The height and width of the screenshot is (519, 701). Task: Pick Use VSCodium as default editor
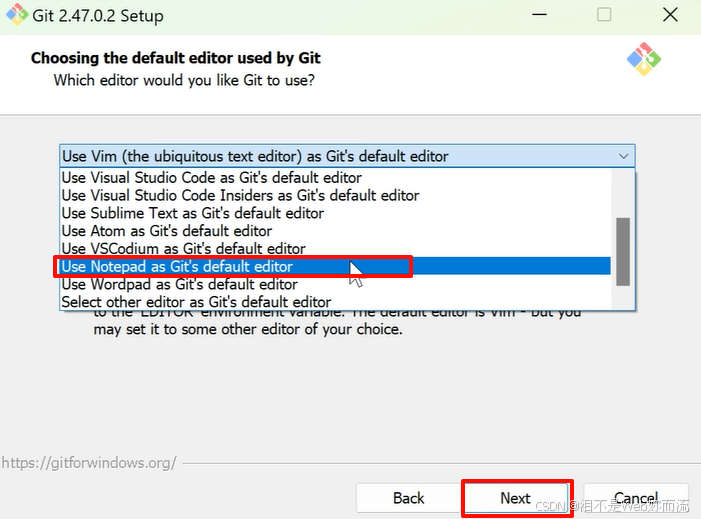(336, 249)
